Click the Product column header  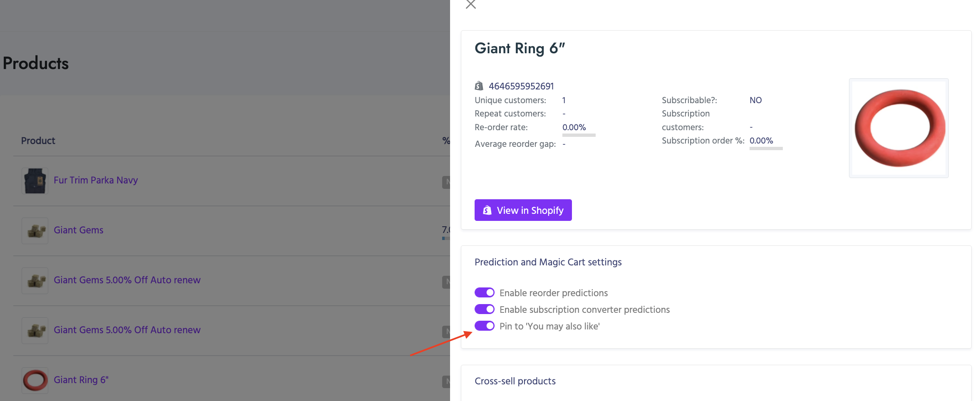point(38,141)
